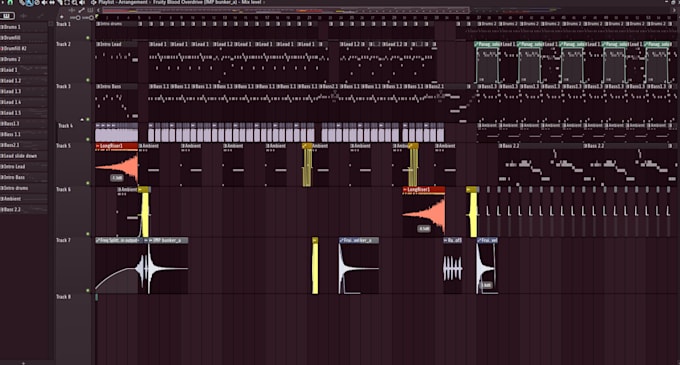680x365 pixels.
Task: Select Bass 2.2 in the picker list
Action: (x=23, y=209)
